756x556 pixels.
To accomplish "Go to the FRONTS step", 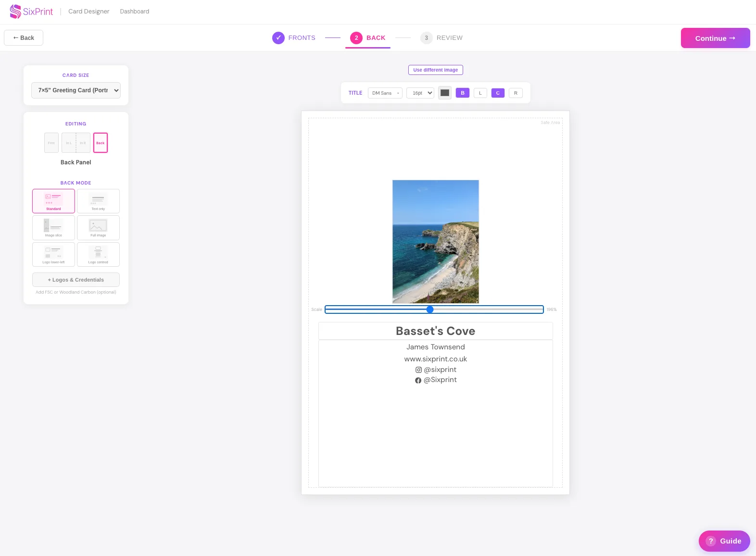I will point(294,38).
